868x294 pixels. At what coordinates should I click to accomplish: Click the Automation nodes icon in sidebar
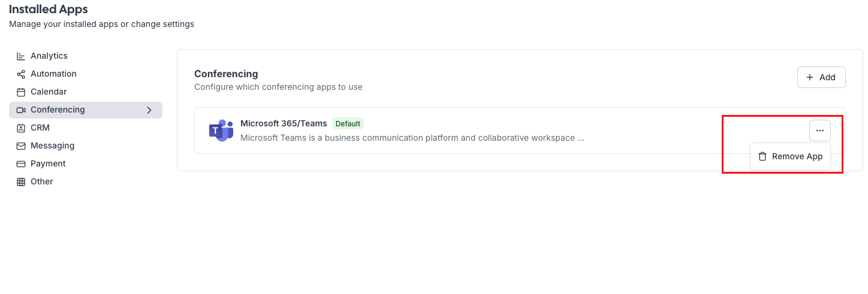tap(21, 74)
